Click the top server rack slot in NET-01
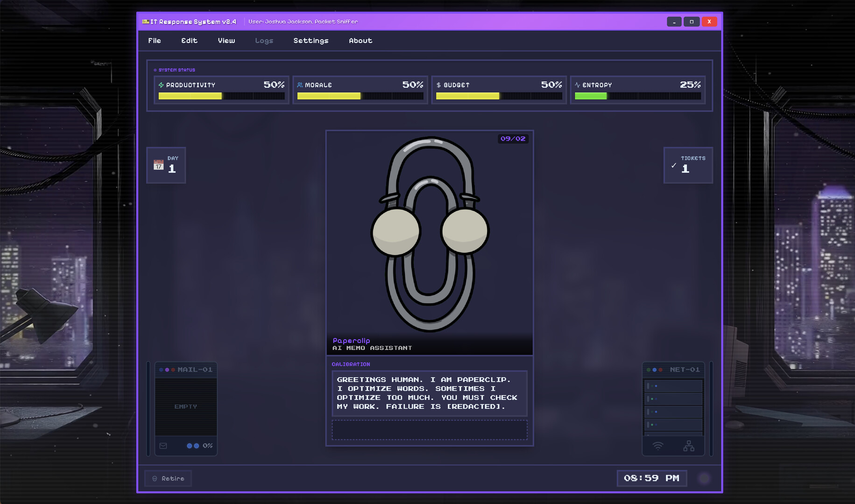 (x=673, y=386)
